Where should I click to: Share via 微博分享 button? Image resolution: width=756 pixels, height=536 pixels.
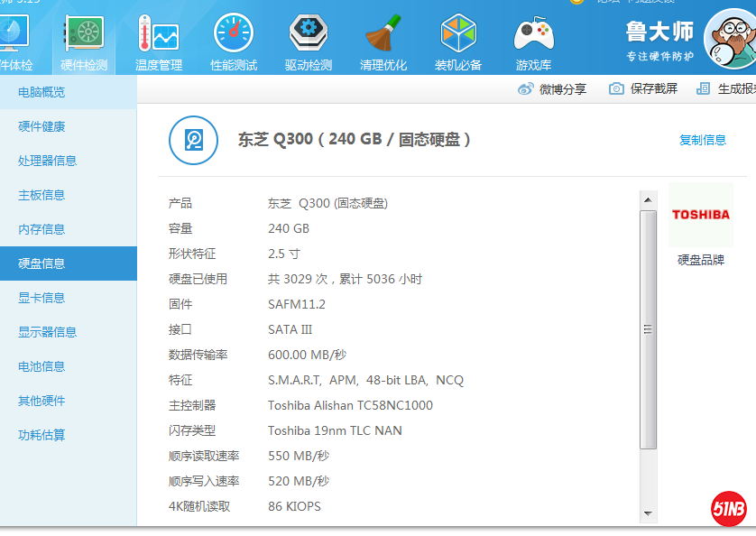click(x=552, y=88)
